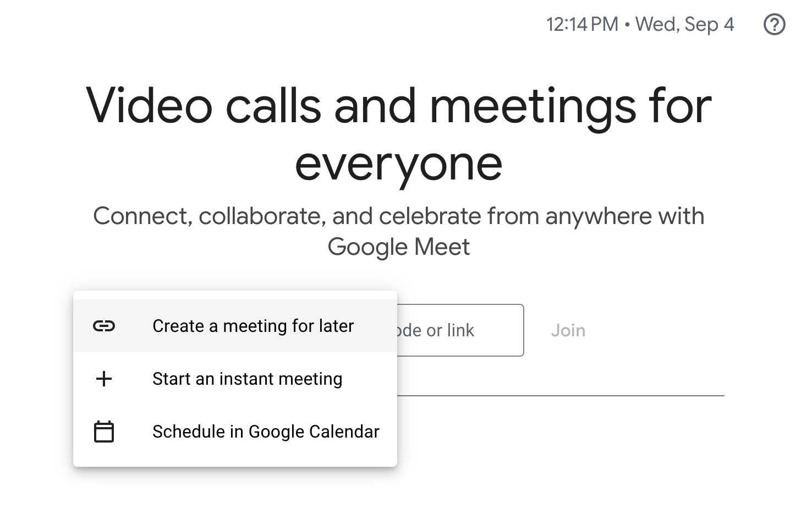The width and height of the screenshot is (812, 524).
Task: Open the help question mark icon
Action: click(x=775, y=24)
